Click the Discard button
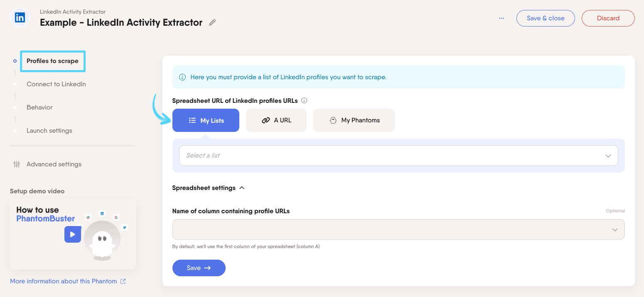Screen dimensions: 644x297 point(608,18)
